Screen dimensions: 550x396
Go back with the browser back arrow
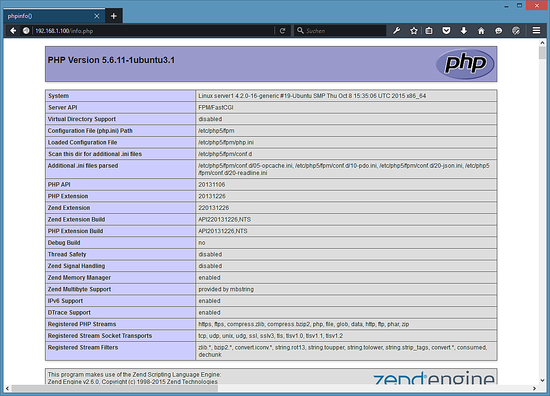coord(13,31)
